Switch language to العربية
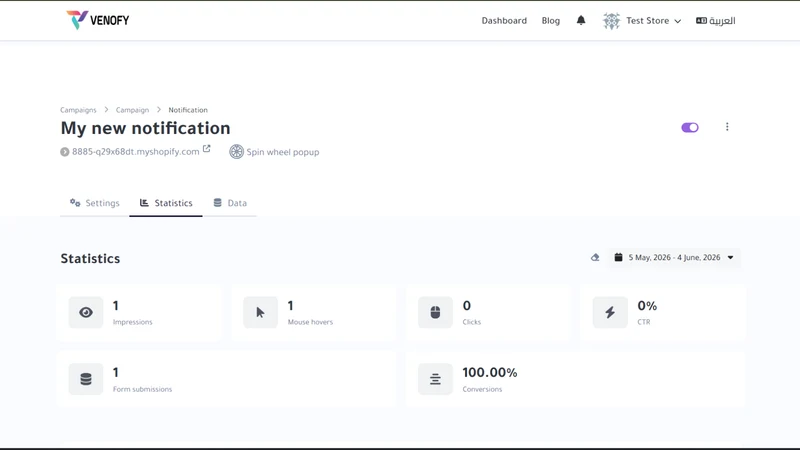The image size is (800, 450). click(x=715, y=21)
